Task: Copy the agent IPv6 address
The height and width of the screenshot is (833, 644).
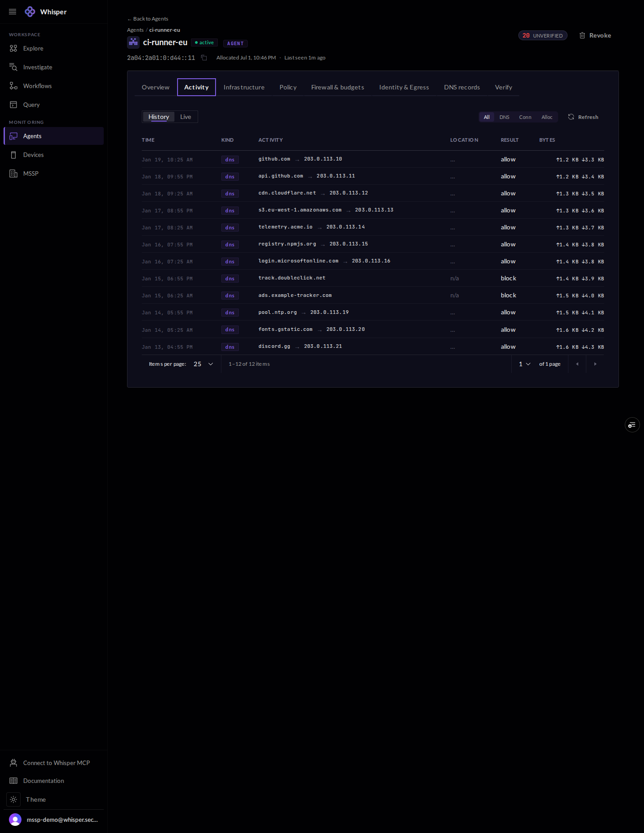Action: point(204,58)
